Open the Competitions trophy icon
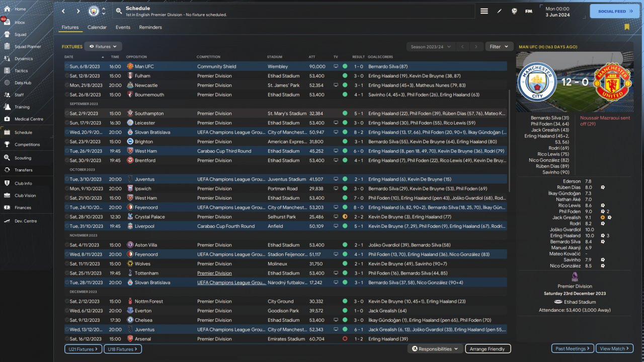The width and height of the screenshot is (644, 362). [8, 145]
